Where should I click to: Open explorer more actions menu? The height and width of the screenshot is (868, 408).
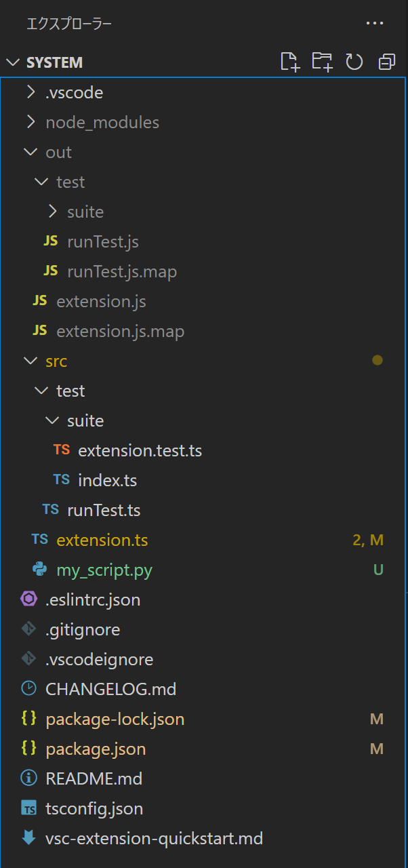pyautogui.click(x=375, y=22)
